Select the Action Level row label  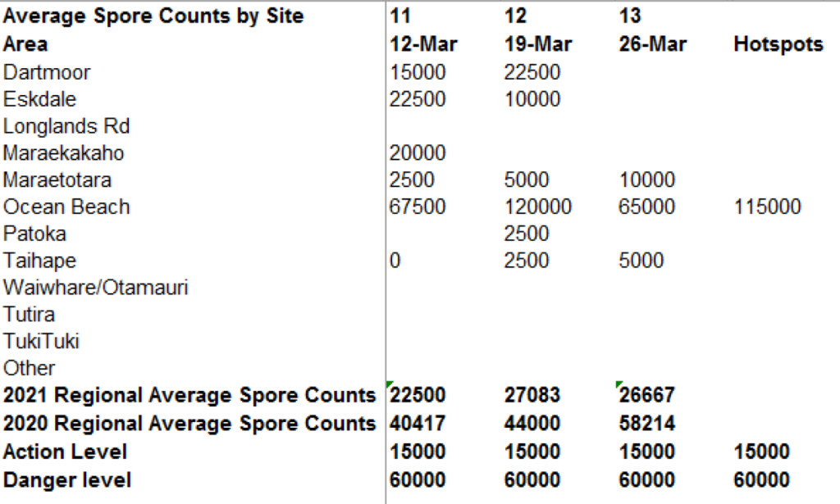click(x=66, y=452)
